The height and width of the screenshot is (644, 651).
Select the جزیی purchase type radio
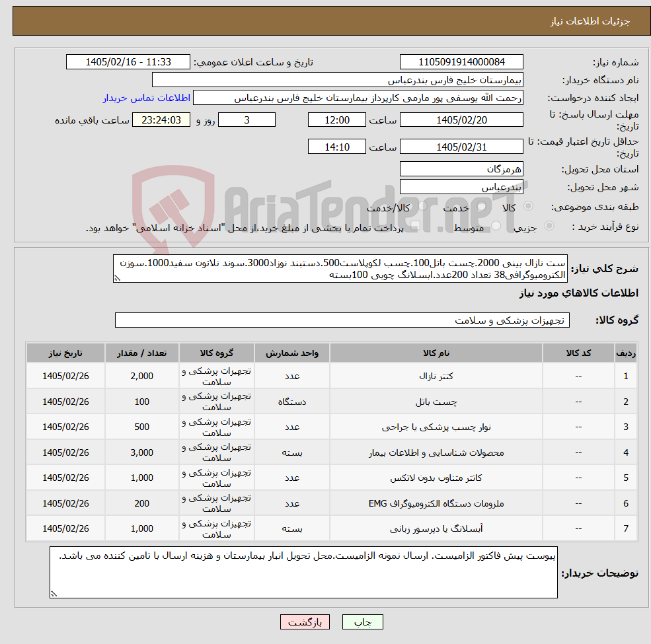[x=549, y=226]
